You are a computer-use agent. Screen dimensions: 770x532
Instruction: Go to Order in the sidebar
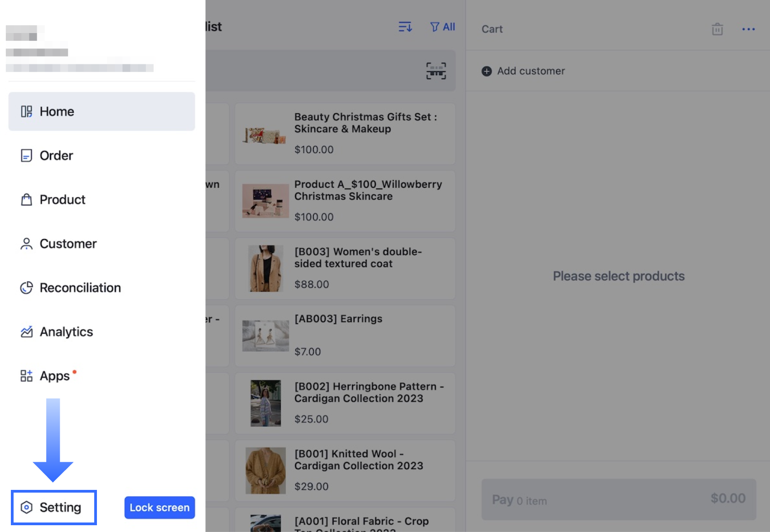click(101, 155)
